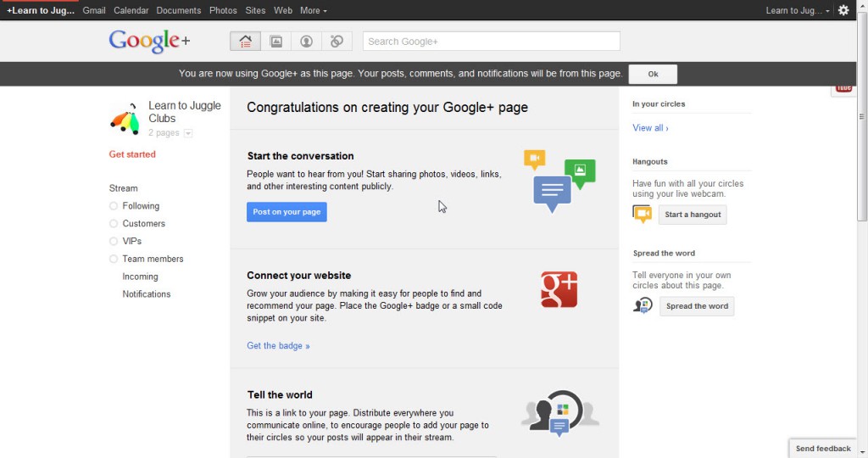Click in the Search Google+ field

click(x=491, y=42)
